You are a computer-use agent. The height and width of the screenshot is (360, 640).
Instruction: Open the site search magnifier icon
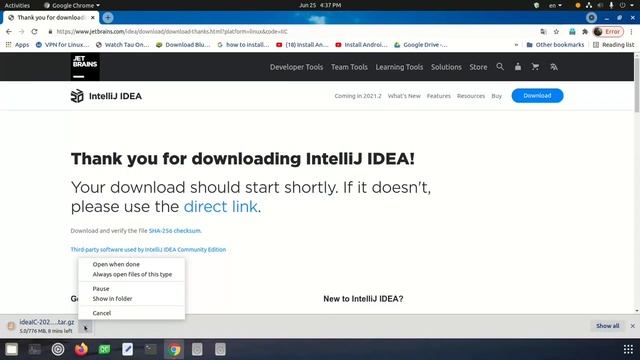[500, 67]
